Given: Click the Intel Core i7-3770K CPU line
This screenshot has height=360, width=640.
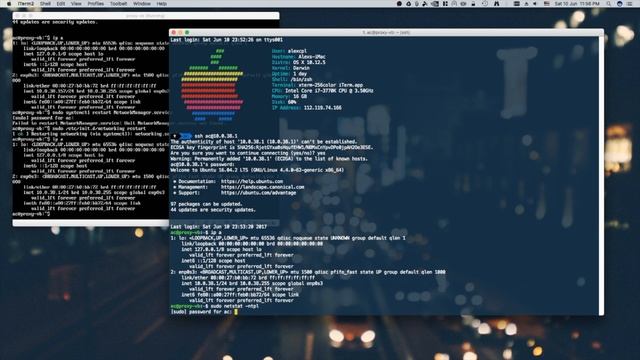Looking at the screenshot, I should pyautogui.click(x=322, y=91).
